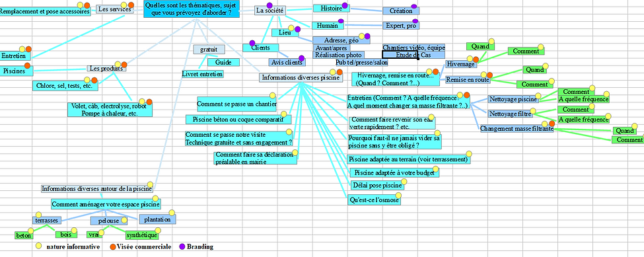The image size is (644, 257).
Task: Click the orange dot on "Piscines"
Action: point(28,65)
